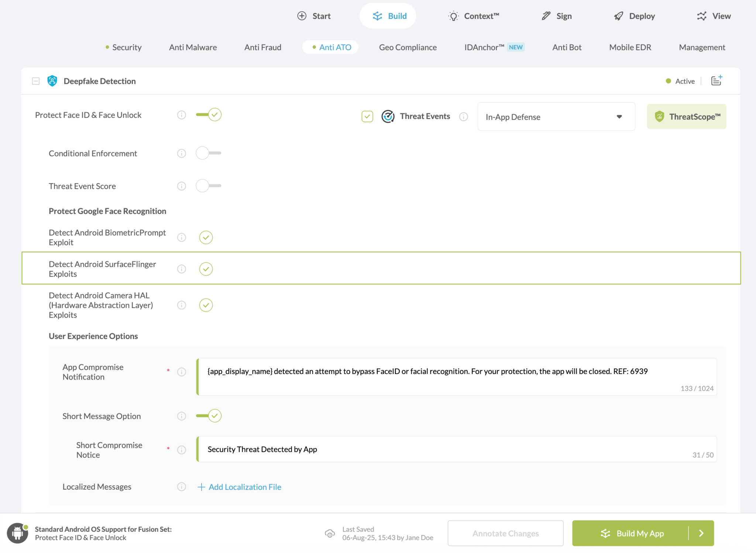
Task: Uncheck the Threat Events checkbox
Action: [367, 116]
